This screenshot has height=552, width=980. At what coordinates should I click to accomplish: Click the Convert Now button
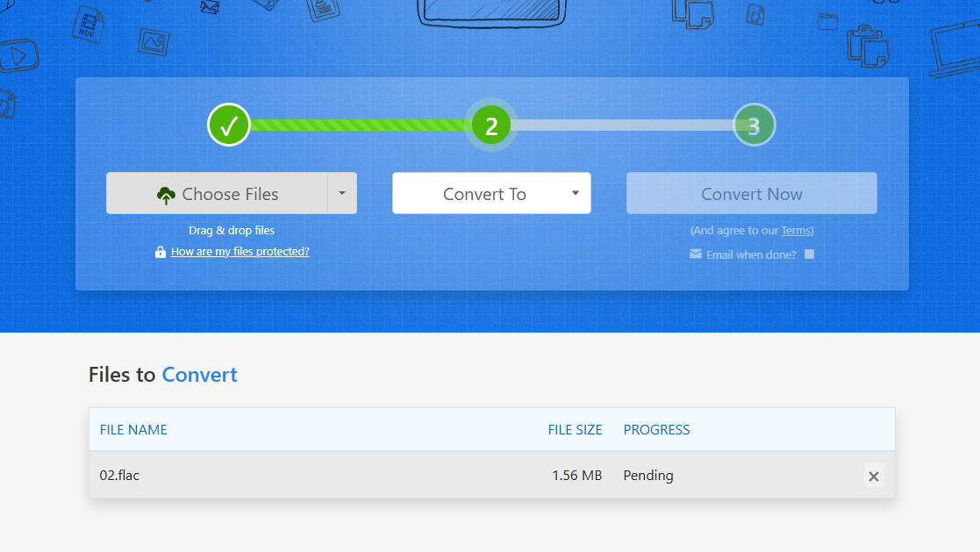tap(751, 193)
